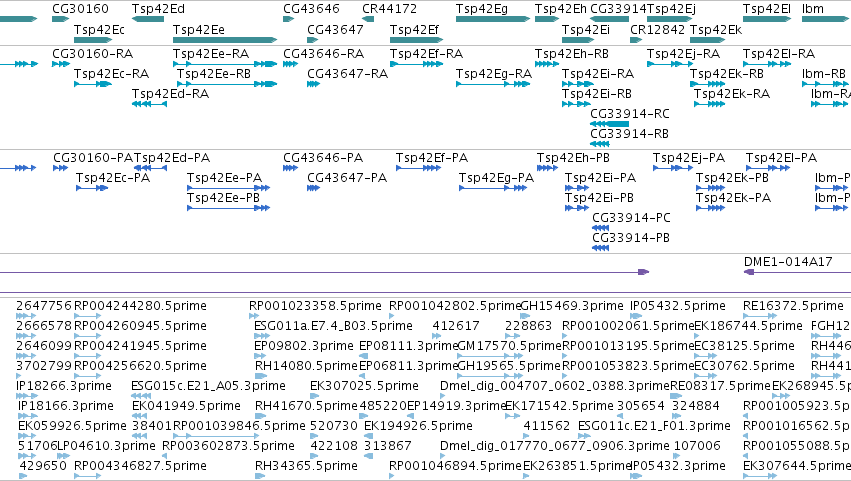
Task: Select EST EK307025.5prime
Action: pos(364,387)
